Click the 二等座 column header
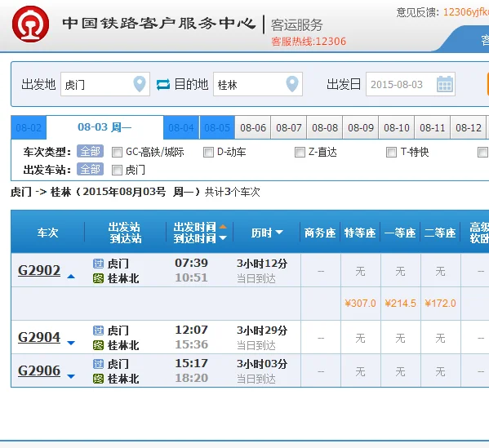489x448 pixels. point(440,233)
